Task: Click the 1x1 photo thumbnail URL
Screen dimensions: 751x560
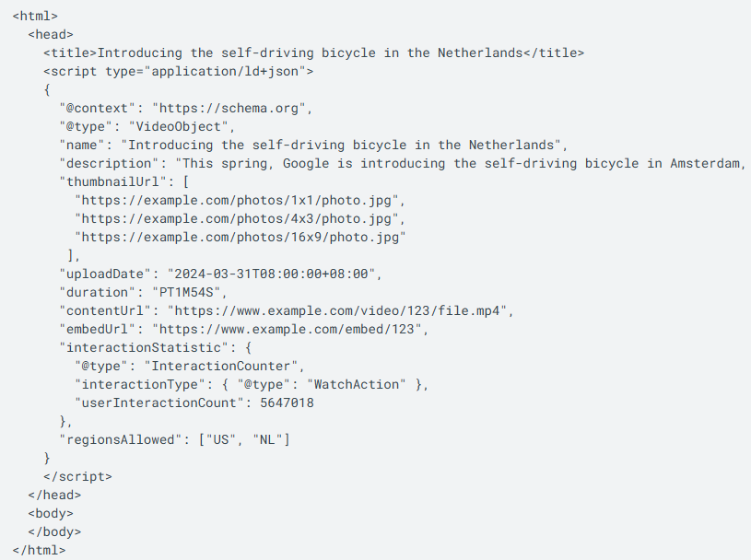Action: 240,200
